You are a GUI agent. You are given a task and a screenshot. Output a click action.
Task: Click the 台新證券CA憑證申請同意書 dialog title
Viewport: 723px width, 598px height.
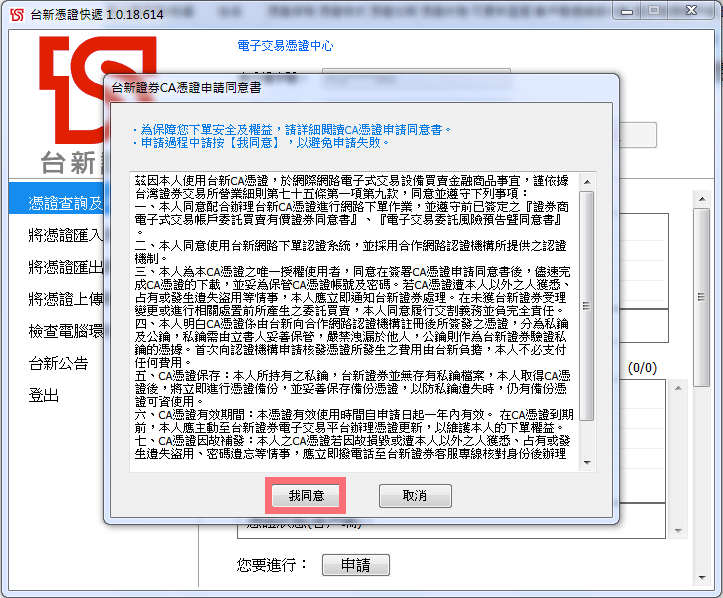tap(186, 88)
